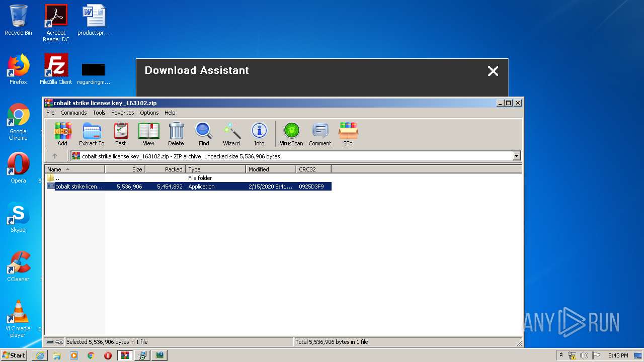Open VLC media player desktop shortcut
This screenshot has width=644, height=362.
18,319
